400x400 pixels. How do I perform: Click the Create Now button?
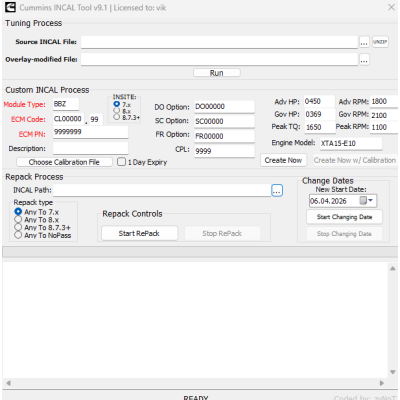(283, 160)
